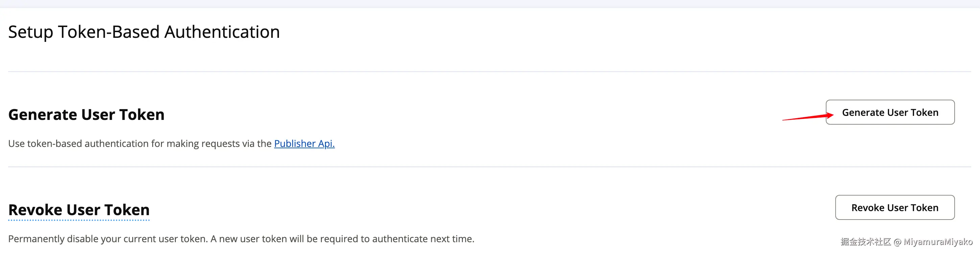Select the bold Generate User Token heading
The image size is (980, 254).
[86, 115]
